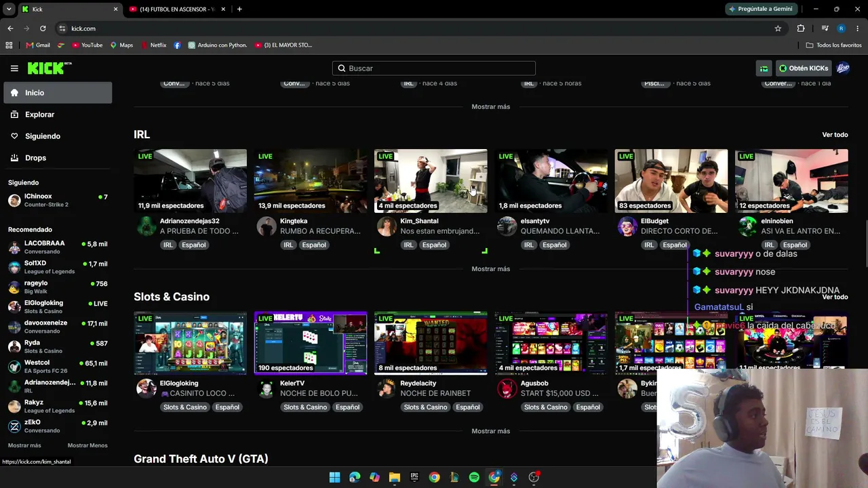Open the Chrome three-dot menu
Image resolution: width=868 pixels, height=488 pixels.
point(858,28)
